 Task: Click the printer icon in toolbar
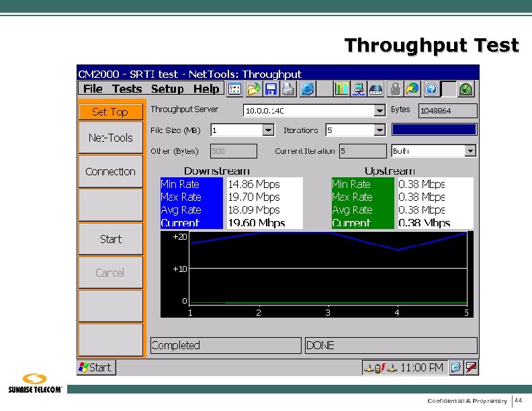tap(288, 89)
